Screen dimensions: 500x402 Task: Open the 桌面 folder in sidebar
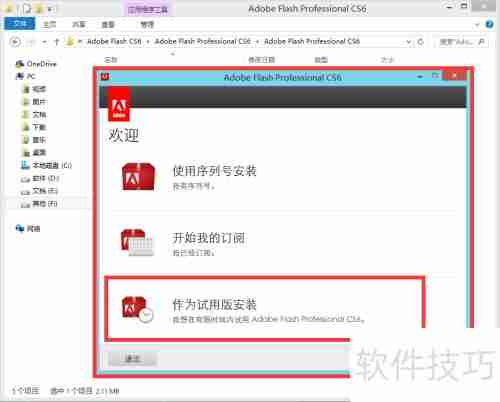click(34, 152)
